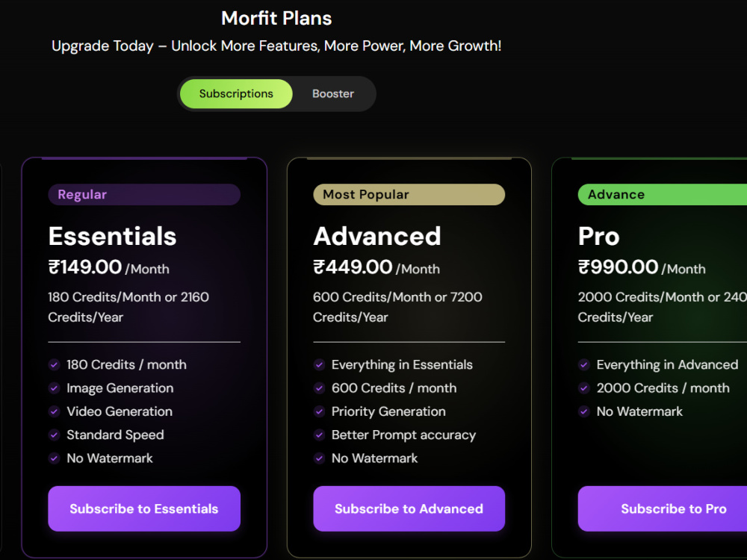The image size is (747, 560).
Task: Click checkmark icon beside Everything in Essentials
Action: pyautogui.click(x=319, y=365)
